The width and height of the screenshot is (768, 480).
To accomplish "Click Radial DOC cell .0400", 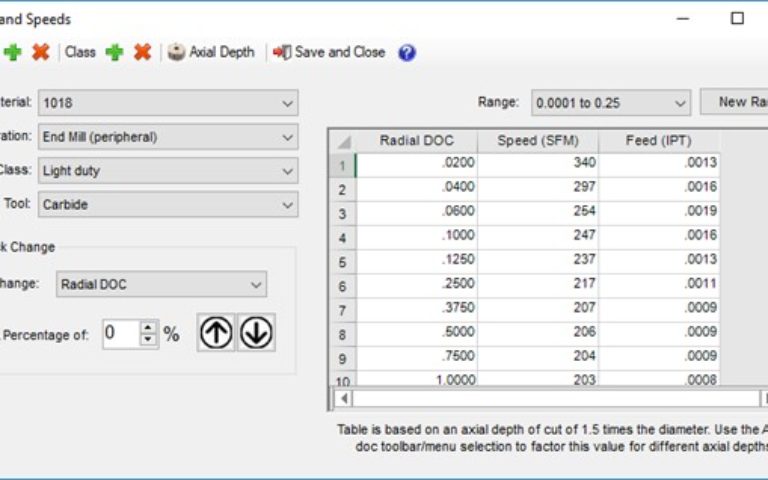I will point(417,190).
